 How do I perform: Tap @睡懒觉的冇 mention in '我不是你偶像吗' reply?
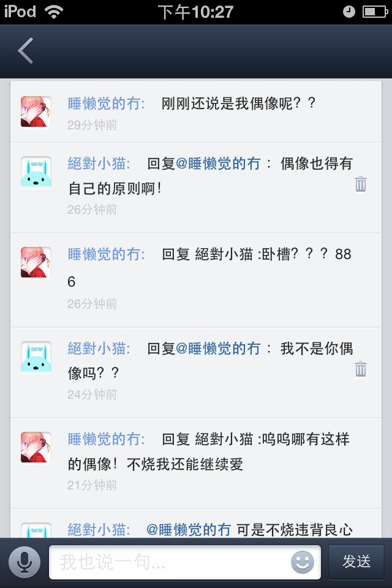pyautogui.click(x=218, y=349)
